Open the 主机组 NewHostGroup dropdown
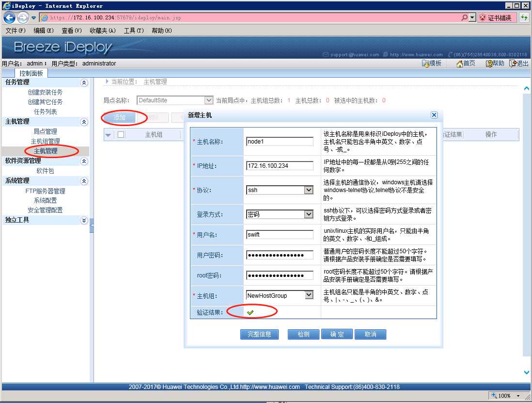Viewport: 532px width, 403px height. click(280, 295)
